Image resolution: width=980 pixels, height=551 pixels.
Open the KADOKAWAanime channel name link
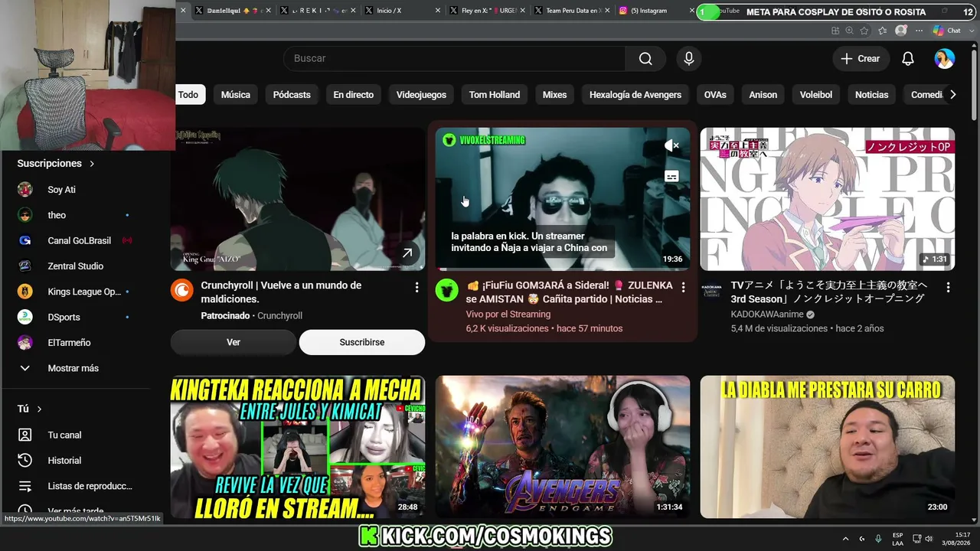768,315
